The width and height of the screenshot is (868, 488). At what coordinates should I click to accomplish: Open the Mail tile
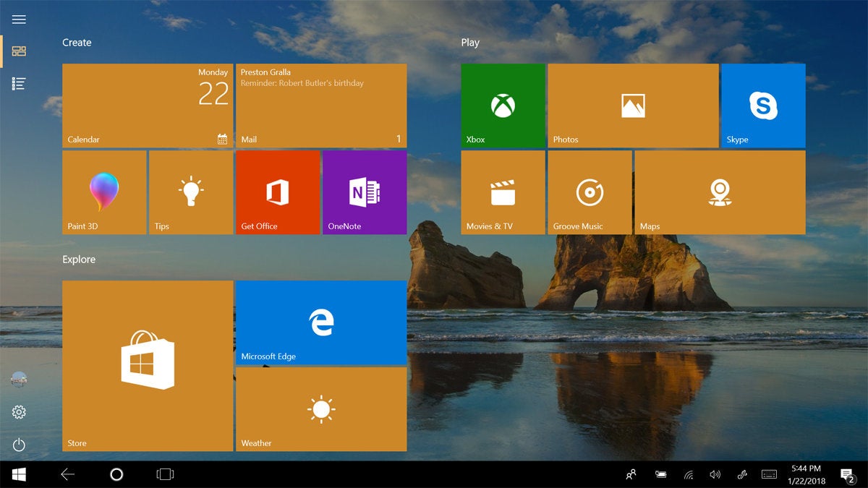pyautogui.click(x=321, y=106)
